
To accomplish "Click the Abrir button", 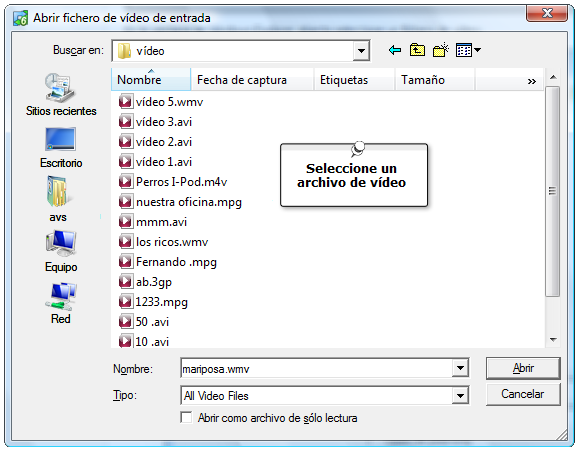I will [523, 368].
